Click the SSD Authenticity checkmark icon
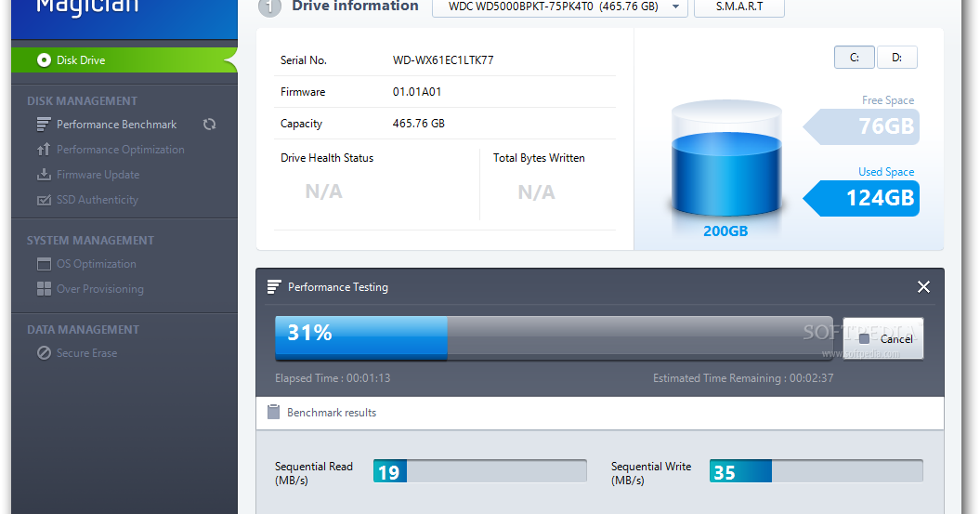This screenshot has height=514, width=980. (x=44, y=200)
